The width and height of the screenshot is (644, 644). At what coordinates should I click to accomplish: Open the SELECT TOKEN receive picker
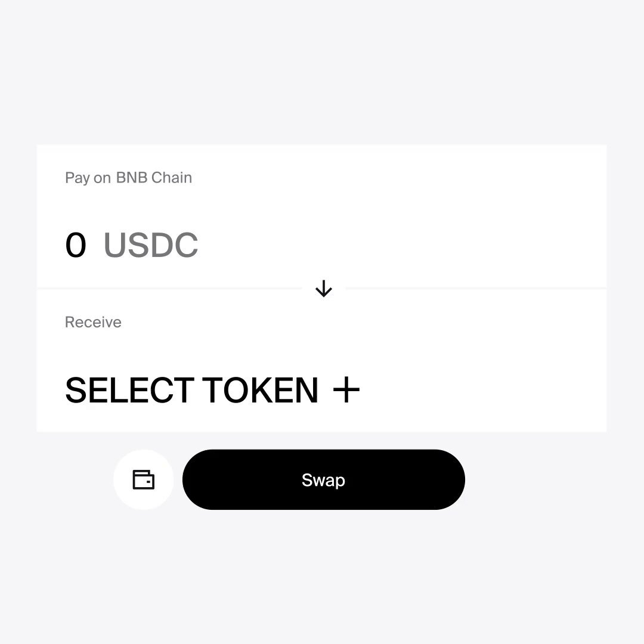[x=212, y=390]
